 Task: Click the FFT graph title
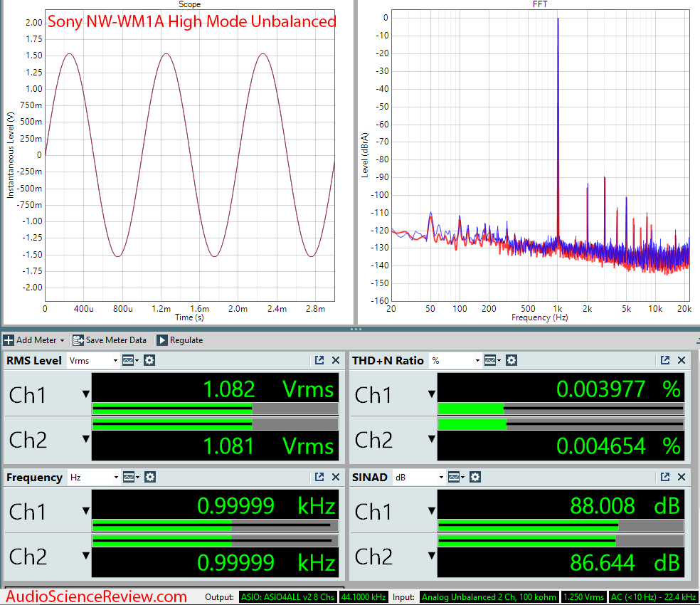(540, 4)
